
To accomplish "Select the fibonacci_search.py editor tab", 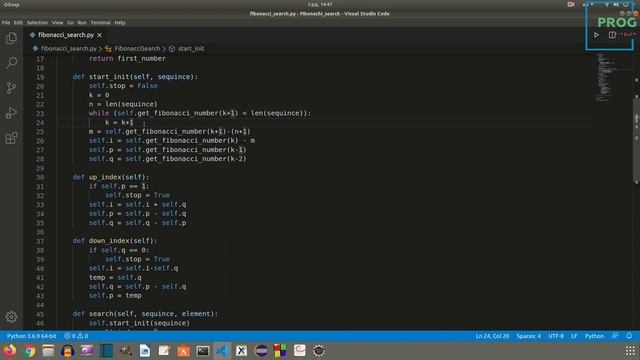I will (66, 35).
